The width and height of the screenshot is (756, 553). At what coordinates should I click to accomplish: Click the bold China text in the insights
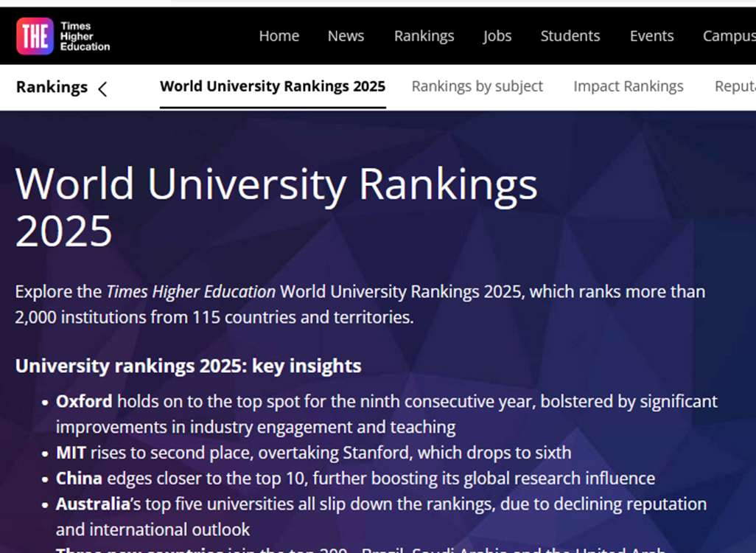pyautogui.click(x=79, y=479)
